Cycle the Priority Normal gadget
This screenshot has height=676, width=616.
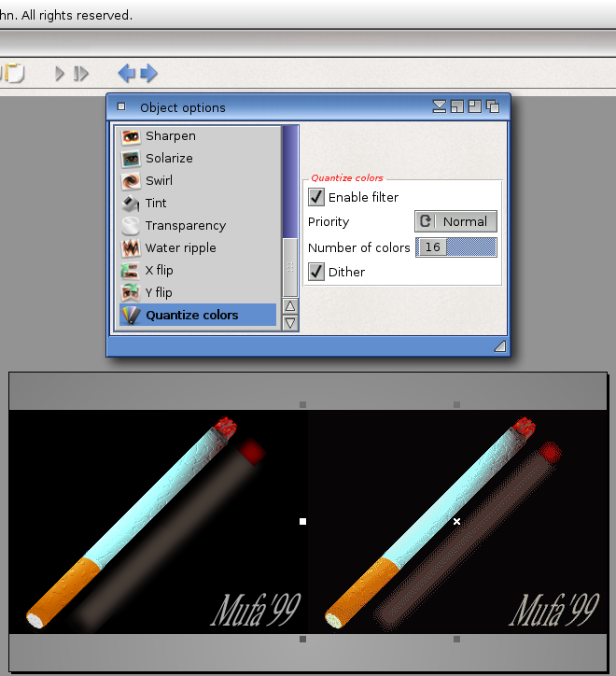(455, 221)
